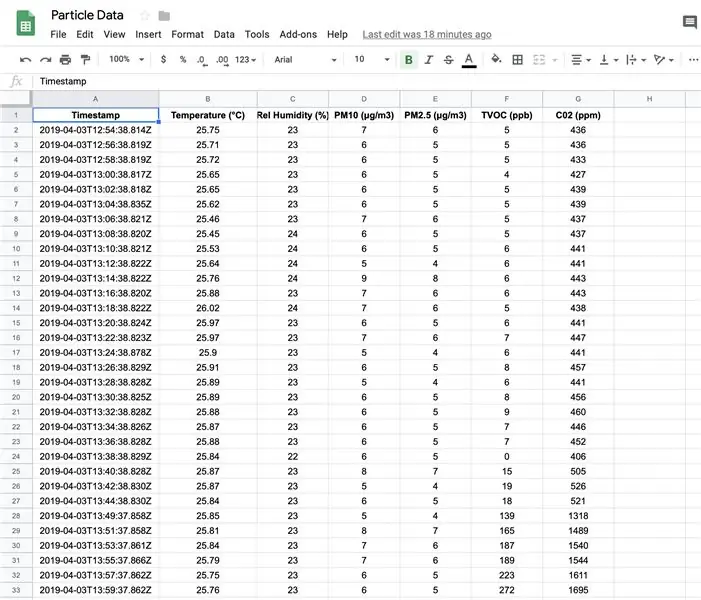Select column D header
This screenshot has width=701, height=600.
364,99
